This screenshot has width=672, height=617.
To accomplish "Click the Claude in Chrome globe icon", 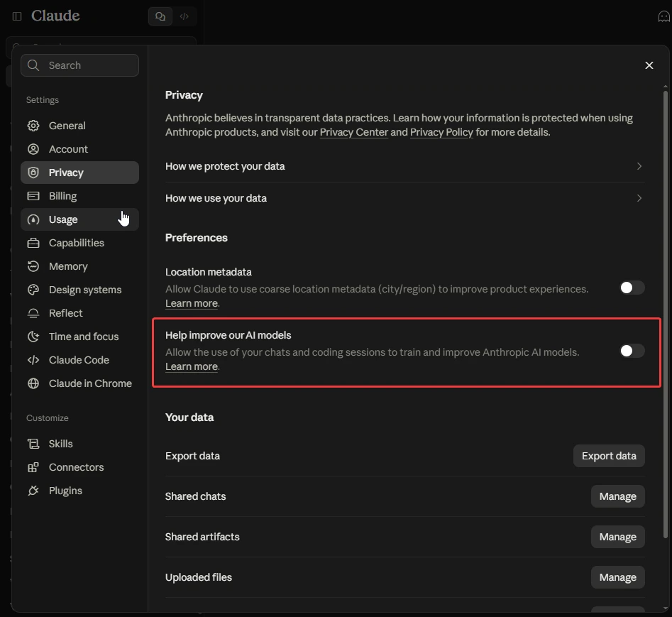I will [33, 383].
